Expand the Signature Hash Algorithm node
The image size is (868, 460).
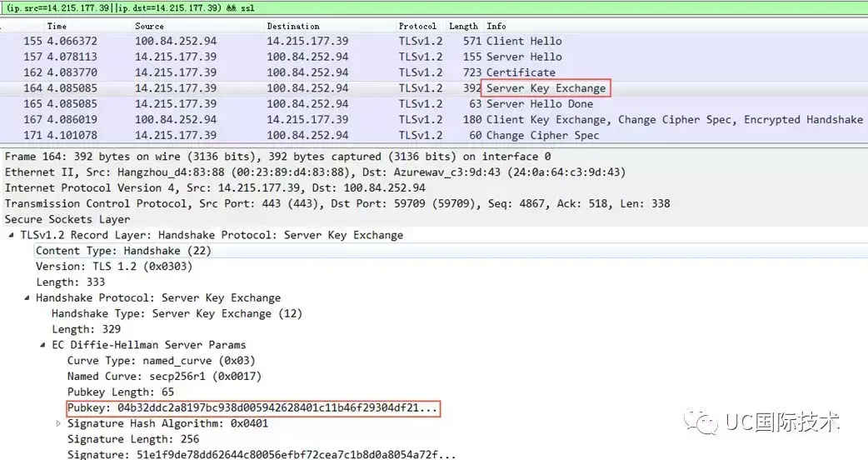58,423
